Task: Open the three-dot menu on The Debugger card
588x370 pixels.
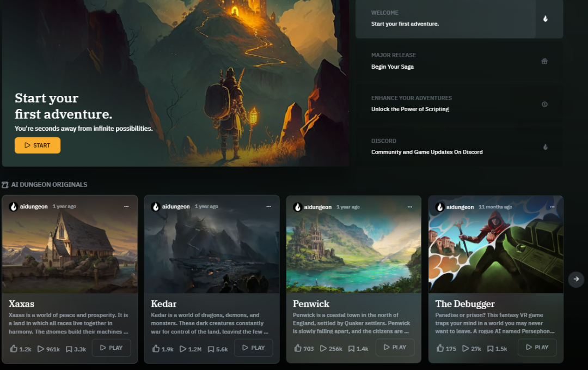Action: pos(552,207)
